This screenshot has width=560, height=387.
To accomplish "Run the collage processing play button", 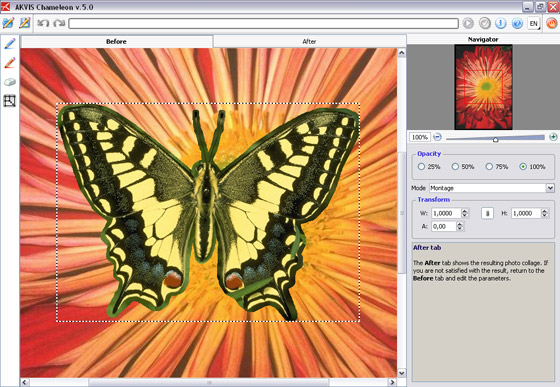I will pos(468,24).
